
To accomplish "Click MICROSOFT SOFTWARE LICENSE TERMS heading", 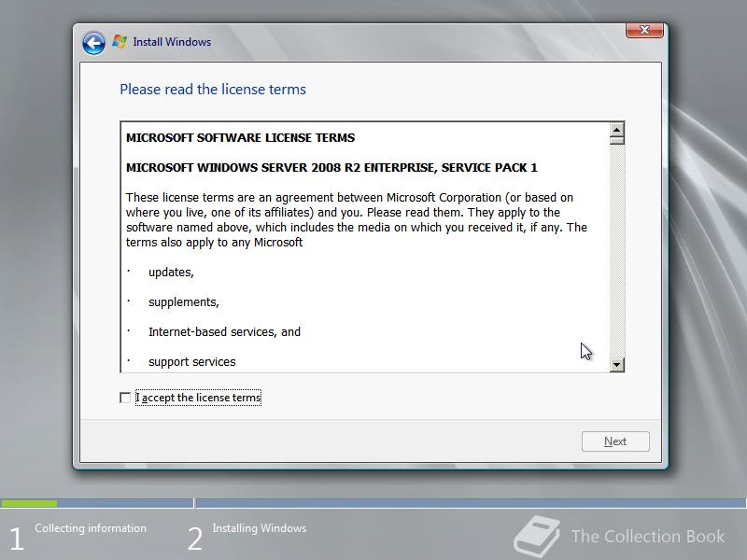I will coord(241,137).
